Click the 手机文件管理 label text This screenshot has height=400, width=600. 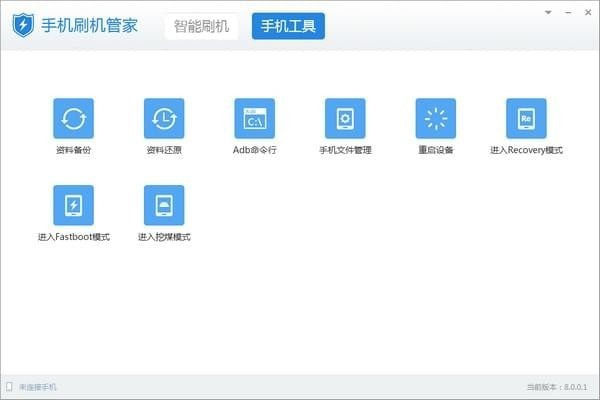(x=345, y=150)
